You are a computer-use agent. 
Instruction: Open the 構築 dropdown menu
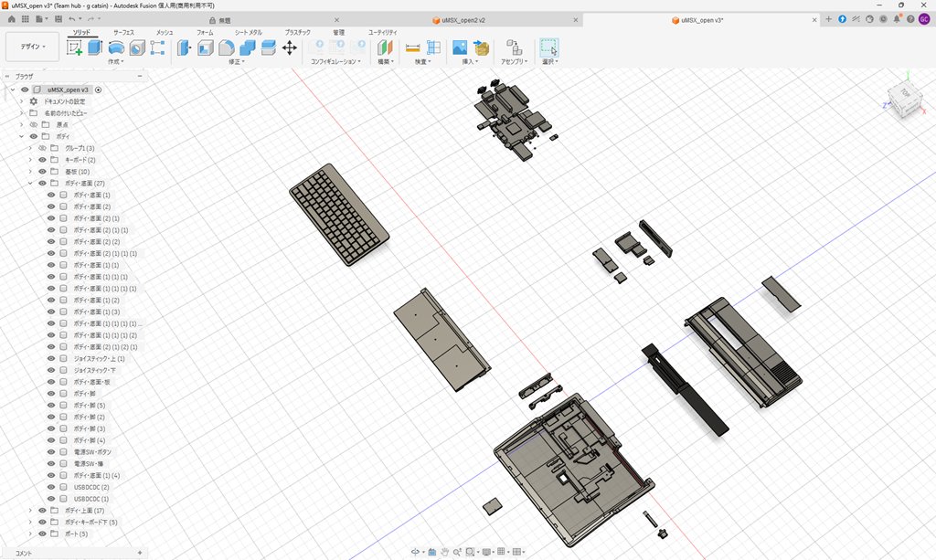coord(386,61)
